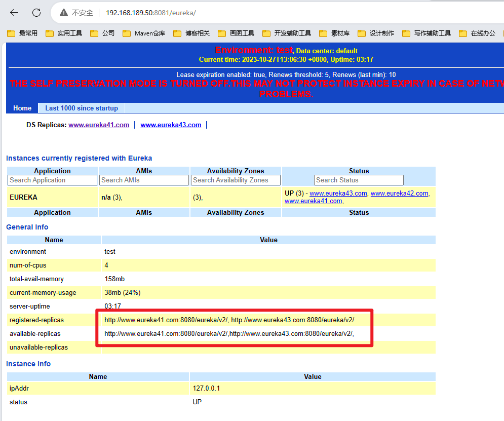The image size is (504, 421).
Task: Switch to Last 1000 since startup tab
Action: coord(82,108)
